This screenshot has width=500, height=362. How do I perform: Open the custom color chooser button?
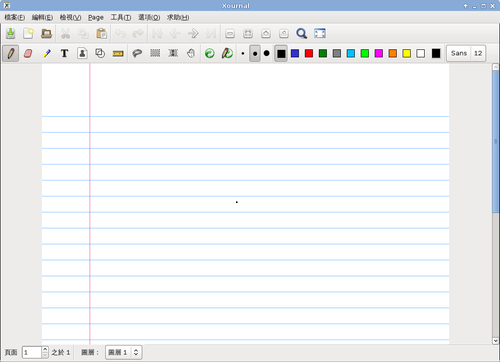point(436,53)
